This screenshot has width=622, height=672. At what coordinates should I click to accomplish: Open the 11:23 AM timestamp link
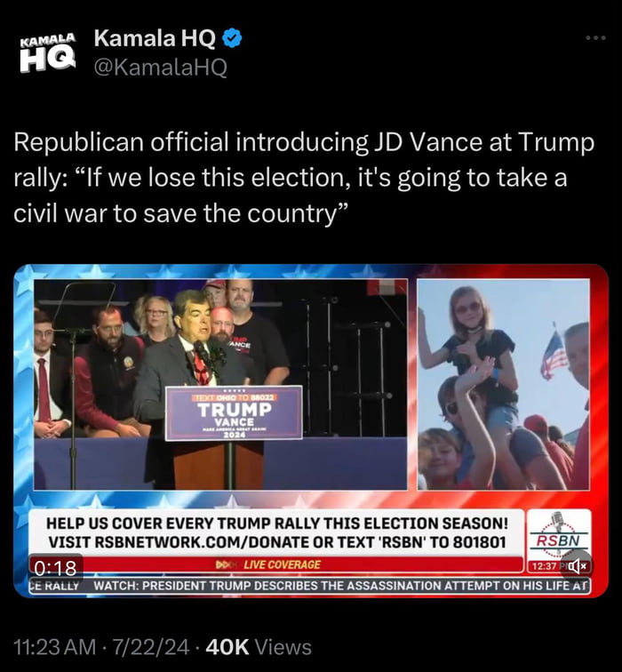tap(55, 647)
